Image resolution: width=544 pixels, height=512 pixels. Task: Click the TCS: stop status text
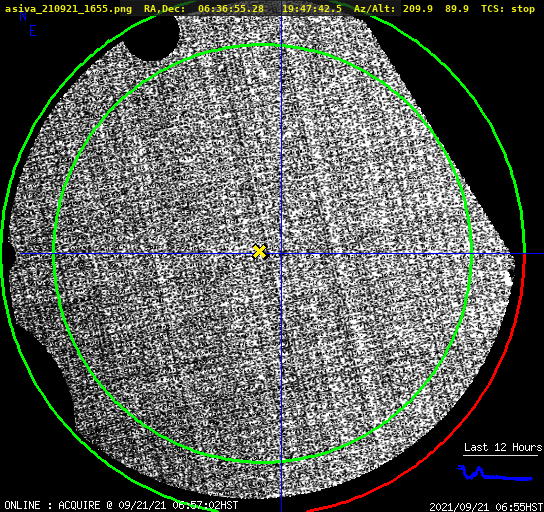click(x=508, y=9)
